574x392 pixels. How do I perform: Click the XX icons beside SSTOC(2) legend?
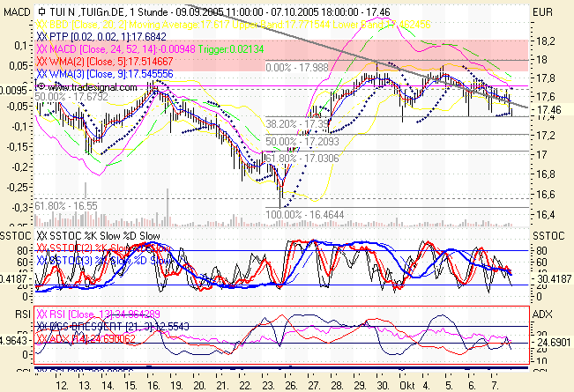[42, 248]
